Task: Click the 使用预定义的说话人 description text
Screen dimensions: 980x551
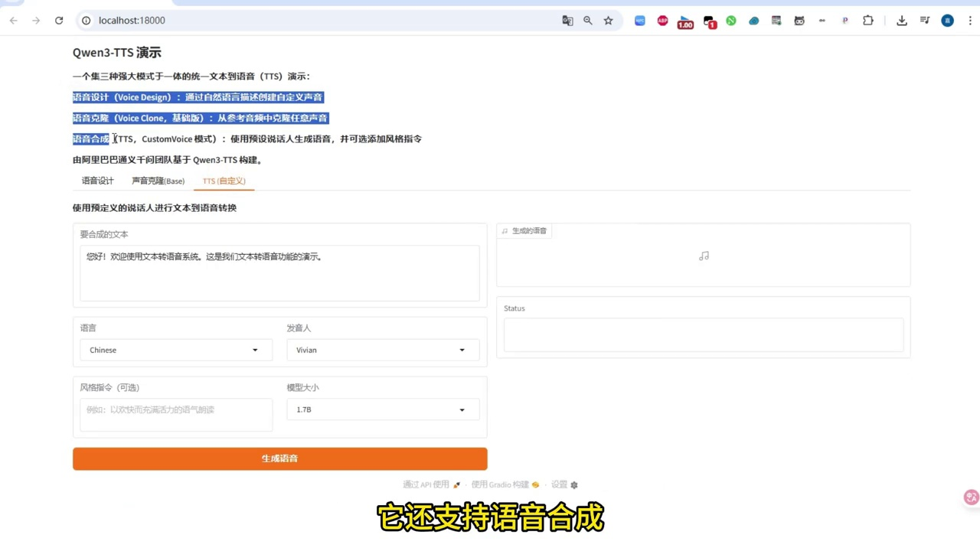Action: click(x=155, y=207)
